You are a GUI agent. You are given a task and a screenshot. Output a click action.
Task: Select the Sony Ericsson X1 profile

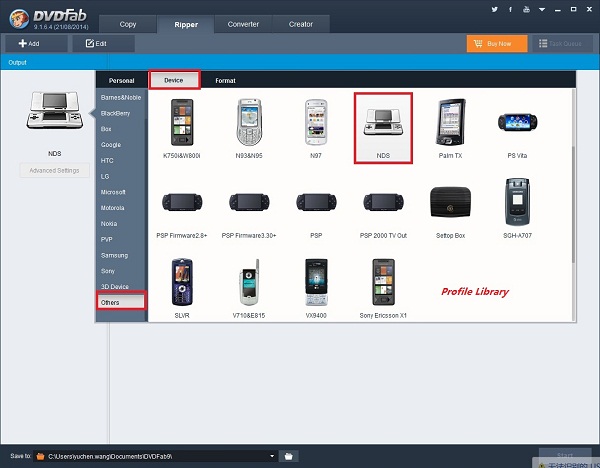click(383, 289)
